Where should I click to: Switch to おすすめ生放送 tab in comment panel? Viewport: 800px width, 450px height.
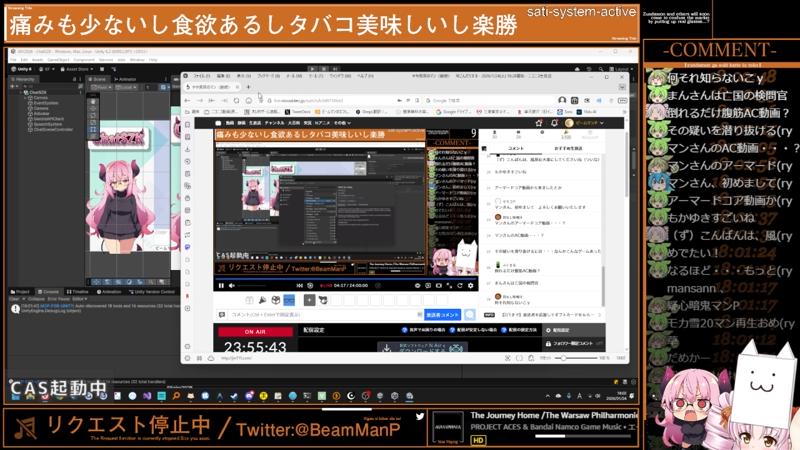[x=568, y=148]
